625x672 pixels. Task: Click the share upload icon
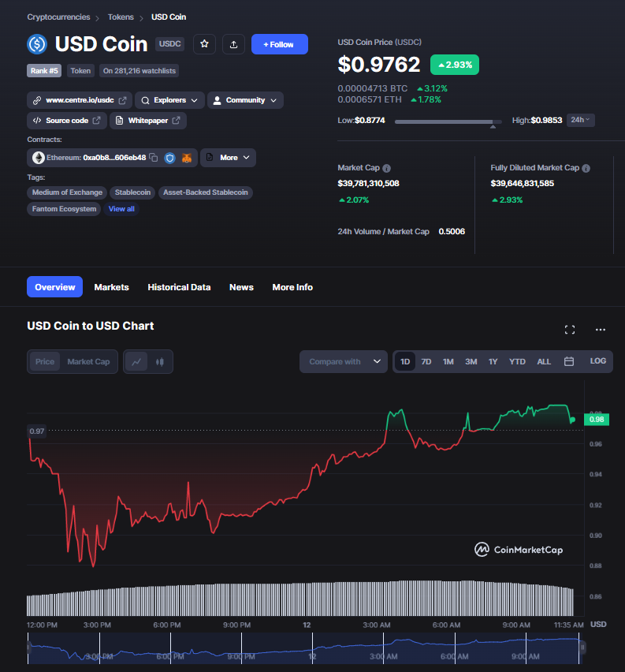[233, 44]
